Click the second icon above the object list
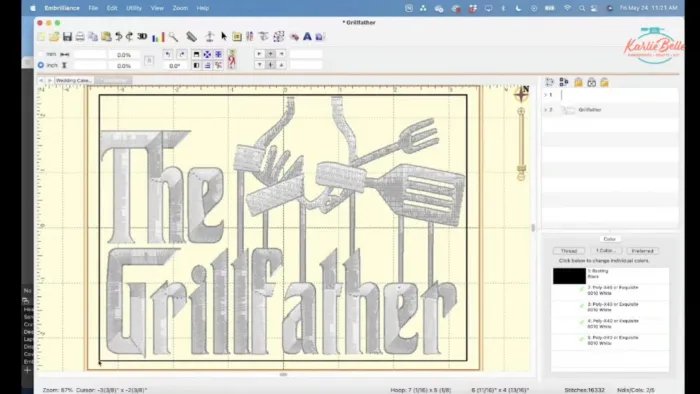This screenshot has height=394, width=700. coord(564,82)
